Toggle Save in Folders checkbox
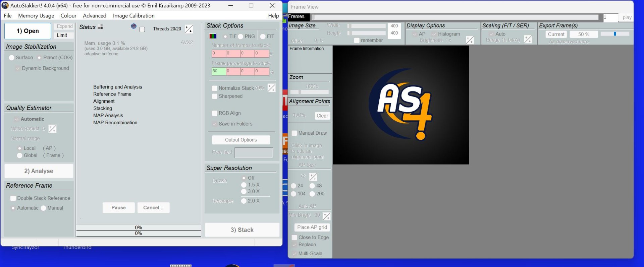Image resolution: width=644 pixels, height=267 pixels. coord(215,124)
